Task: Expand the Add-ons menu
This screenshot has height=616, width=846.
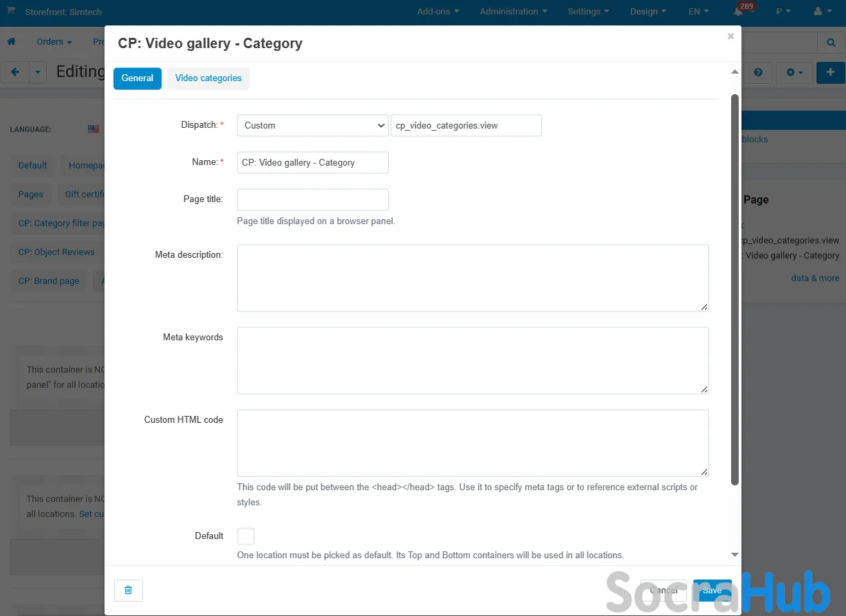Action: [438, 12]
